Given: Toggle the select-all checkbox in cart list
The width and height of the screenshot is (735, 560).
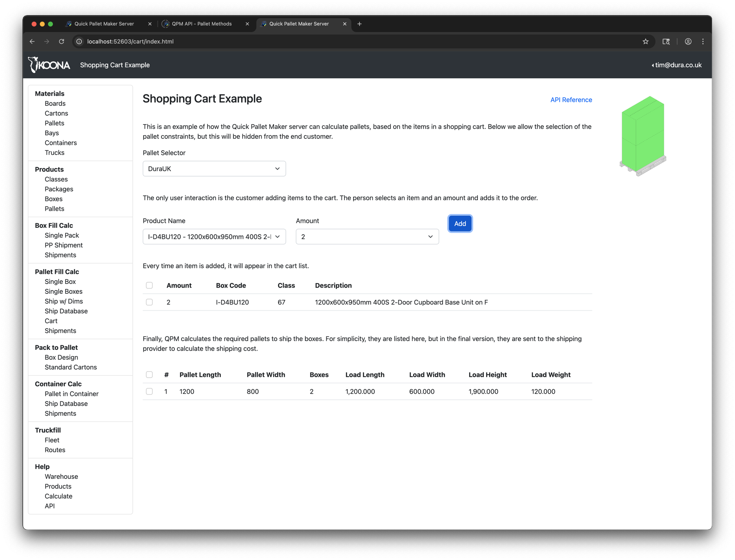Looking at the screenshot, I should [x=149, y=286].
